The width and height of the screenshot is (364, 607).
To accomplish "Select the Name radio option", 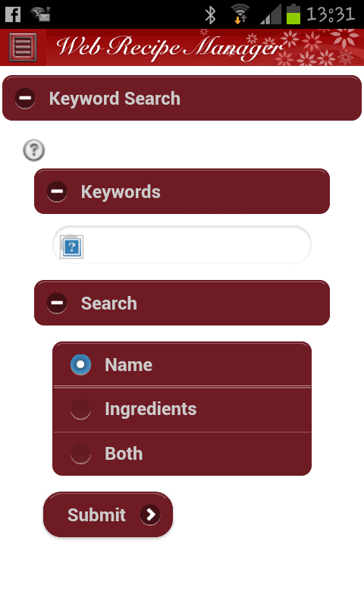I will click(x=182, y=364).
